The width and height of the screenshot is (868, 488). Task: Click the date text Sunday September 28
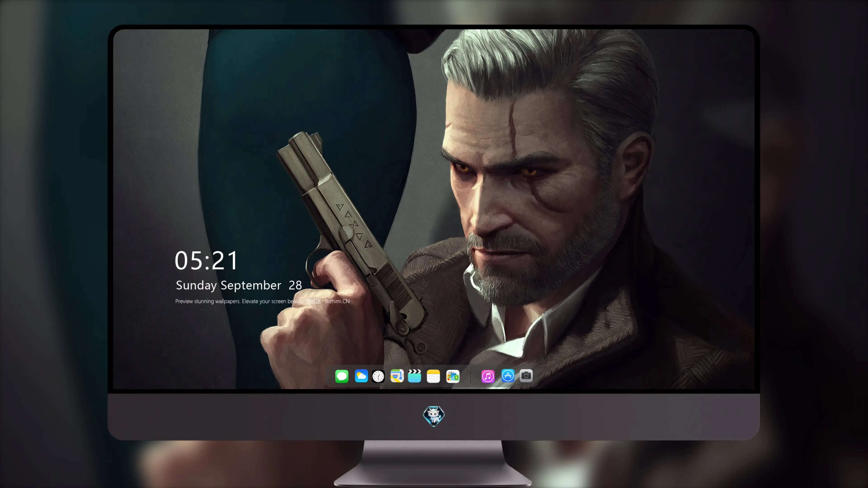239,285
